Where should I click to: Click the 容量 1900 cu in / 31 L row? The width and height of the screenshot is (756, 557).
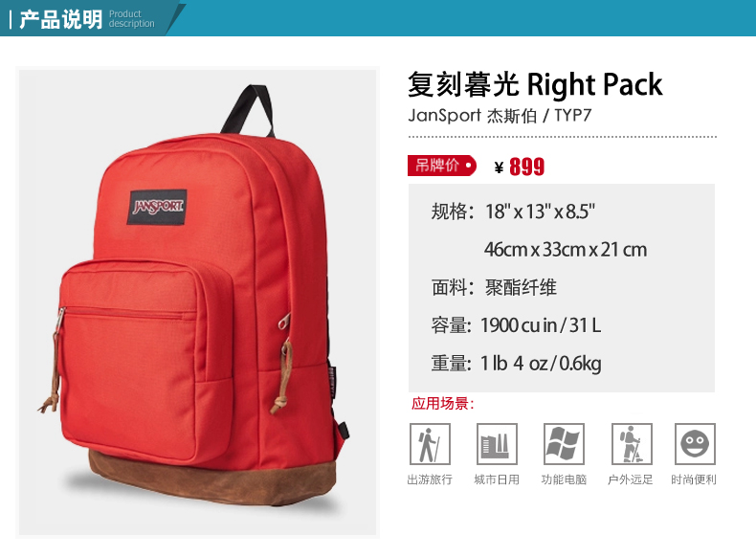(x=516, y=325)
